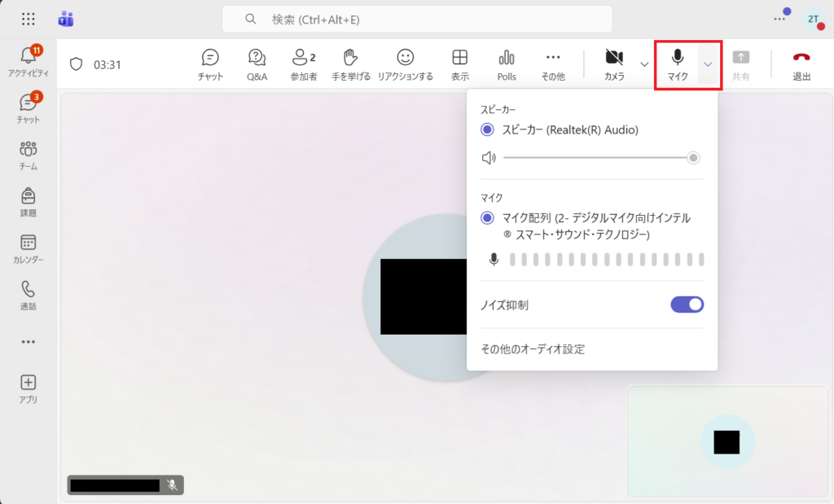Viewport: 834px width, 504px height.
Task: Collapse the microphone options chevron
Action: 709,64
